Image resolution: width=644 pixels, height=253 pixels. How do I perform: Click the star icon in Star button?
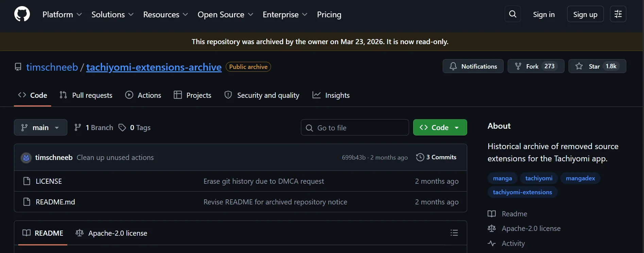(579, 66)
